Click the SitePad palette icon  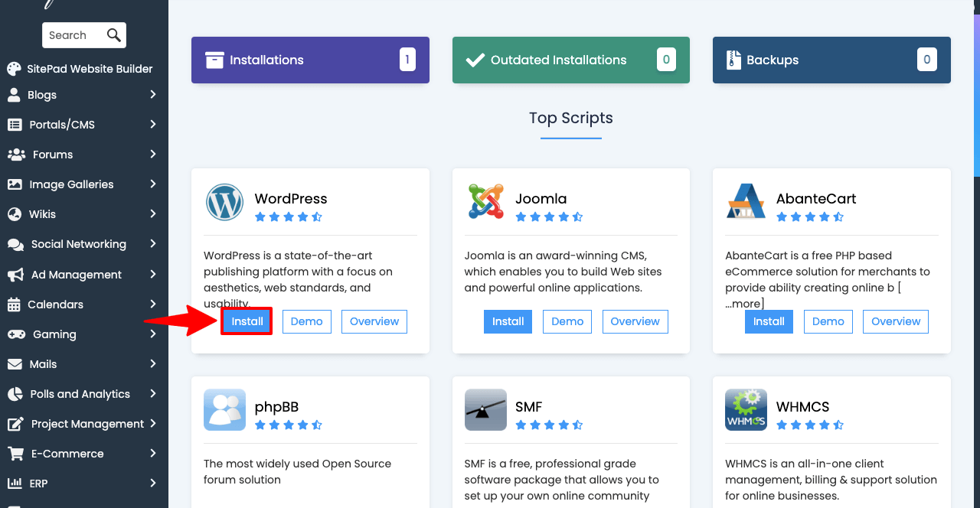click(x=14, y=69)
